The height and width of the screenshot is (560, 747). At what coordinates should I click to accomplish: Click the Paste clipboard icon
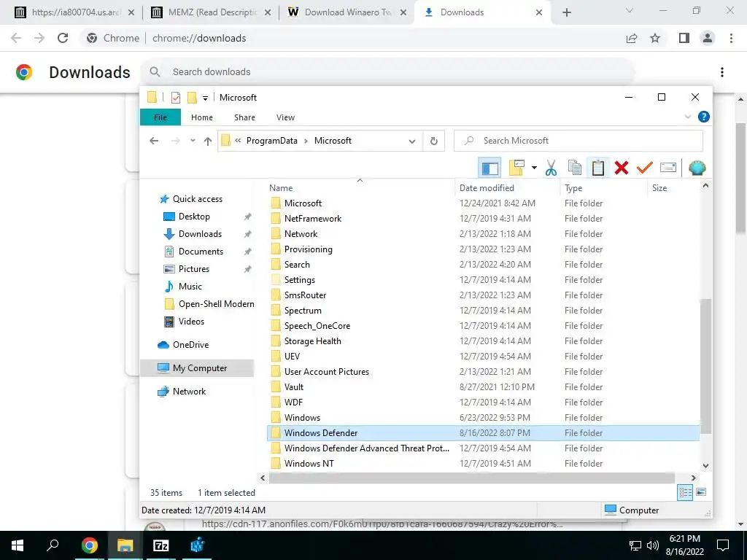click(598, 168)
